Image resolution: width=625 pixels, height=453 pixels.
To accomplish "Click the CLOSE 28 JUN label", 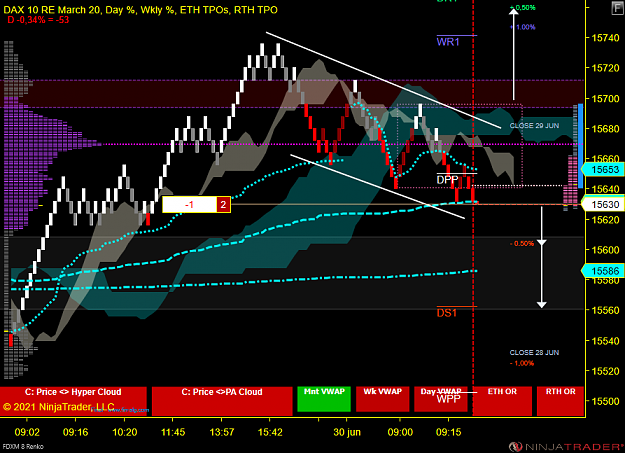I will click(x=534, y=353).
